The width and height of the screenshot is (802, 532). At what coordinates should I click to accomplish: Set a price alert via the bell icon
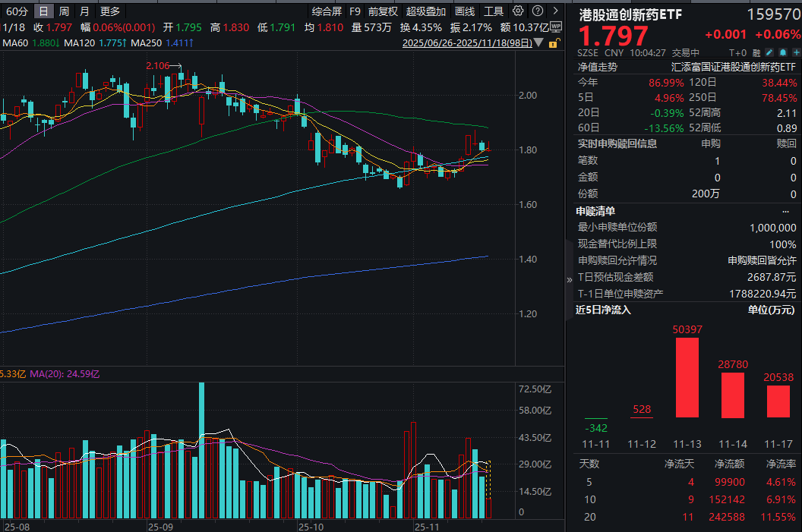click(782, 52)
